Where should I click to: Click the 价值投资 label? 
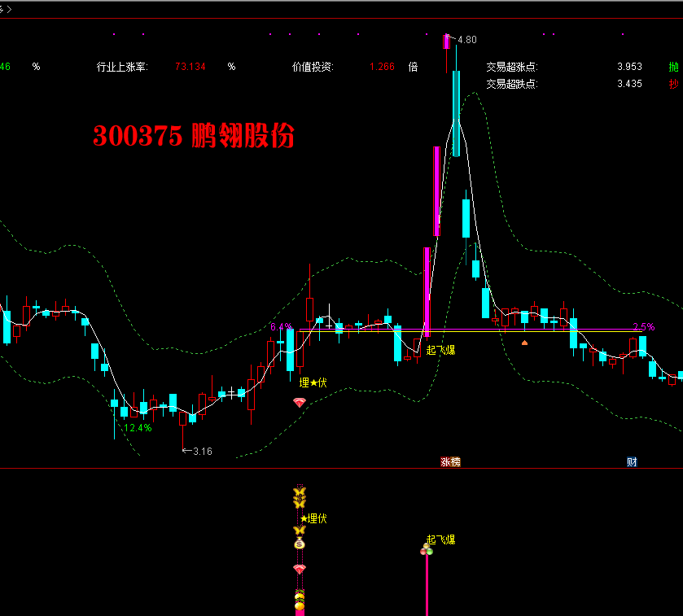313,67
